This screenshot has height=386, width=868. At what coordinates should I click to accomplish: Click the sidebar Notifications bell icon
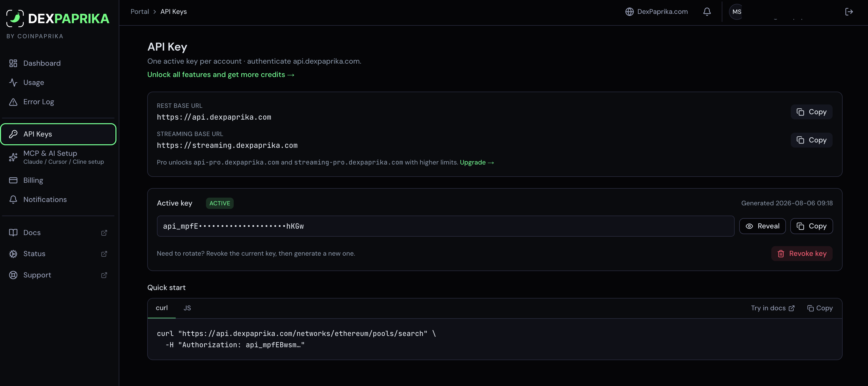[x=13, y=200]
